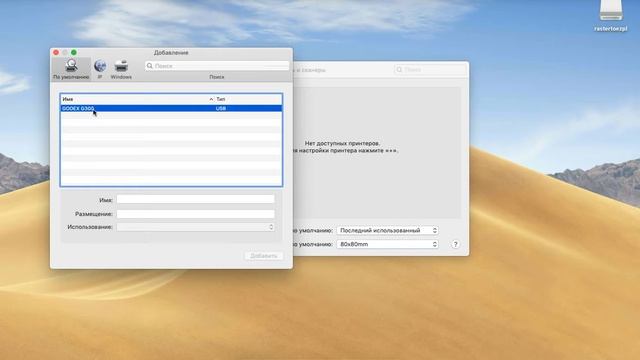This screenshot has width=640, height=360.
Task: Open the Windows printer tab
Action: 121,69
